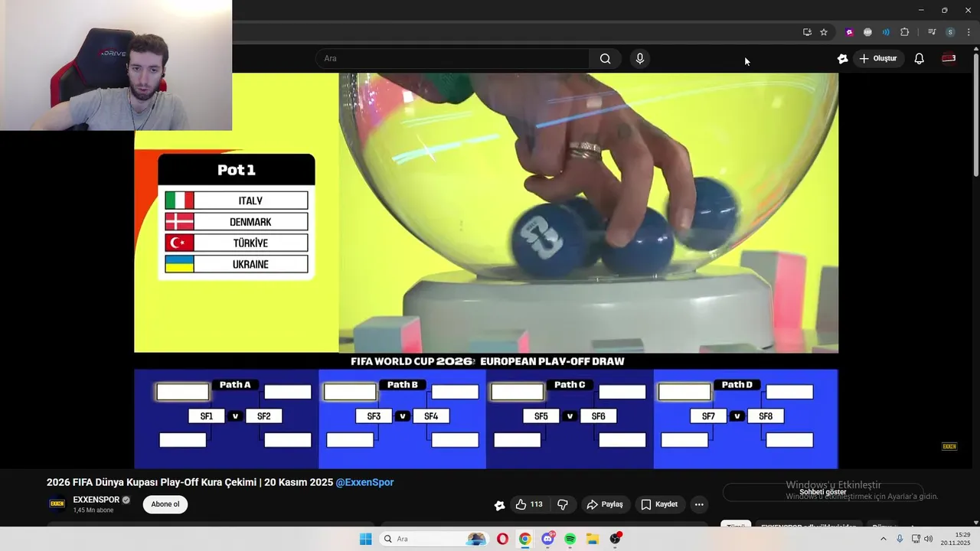Open the Windows Start menu
This screenshot has width=980, height=551.
pos(366,539)
